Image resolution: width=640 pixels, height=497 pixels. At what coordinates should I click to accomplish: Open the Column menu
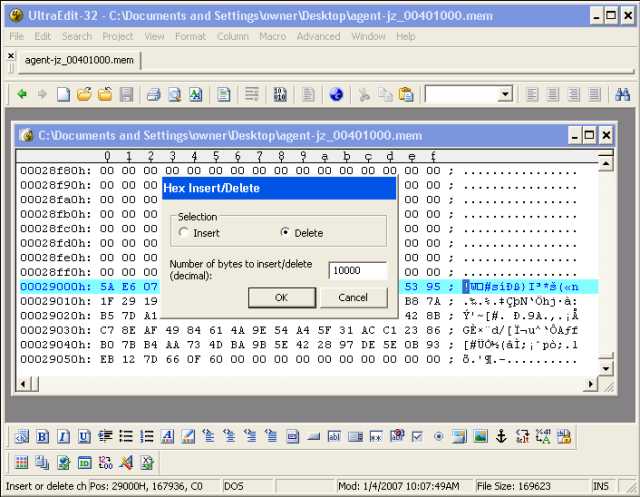tap(233, 36)
